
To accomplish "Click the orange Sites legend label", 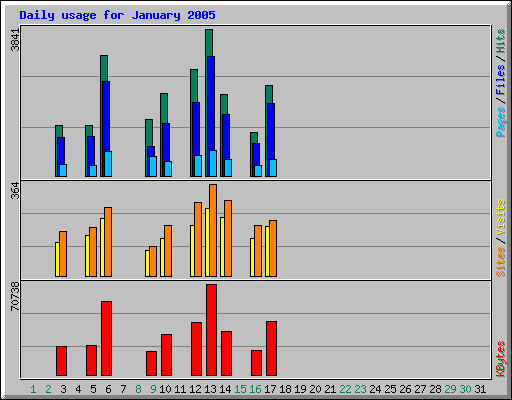I will click(500, 262).
